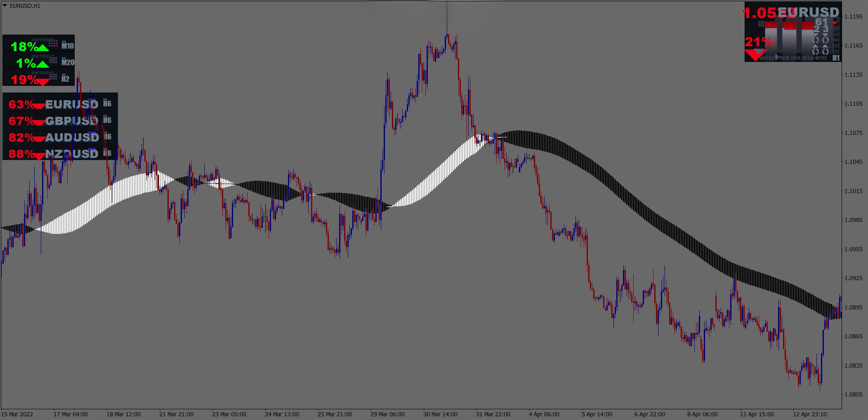Select the 19% reading in the H2 panel
868x420 pixels.
[24, 80]
